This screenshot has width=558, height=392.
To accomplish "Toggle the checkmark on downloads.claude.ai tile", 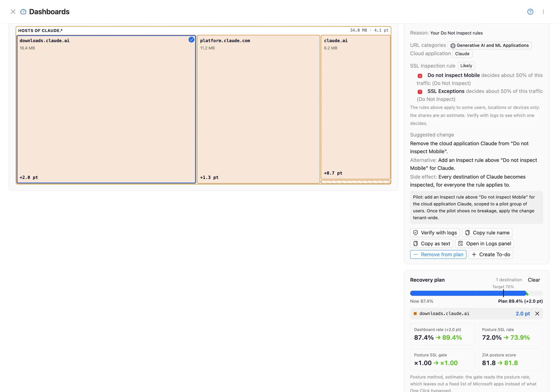I will [191, 40].
